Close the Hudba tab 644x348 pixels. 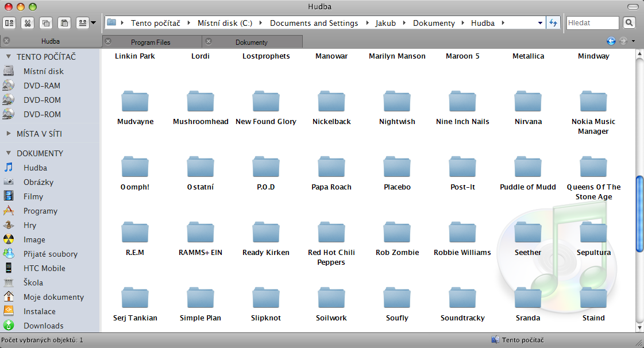[x=6, y=41]
